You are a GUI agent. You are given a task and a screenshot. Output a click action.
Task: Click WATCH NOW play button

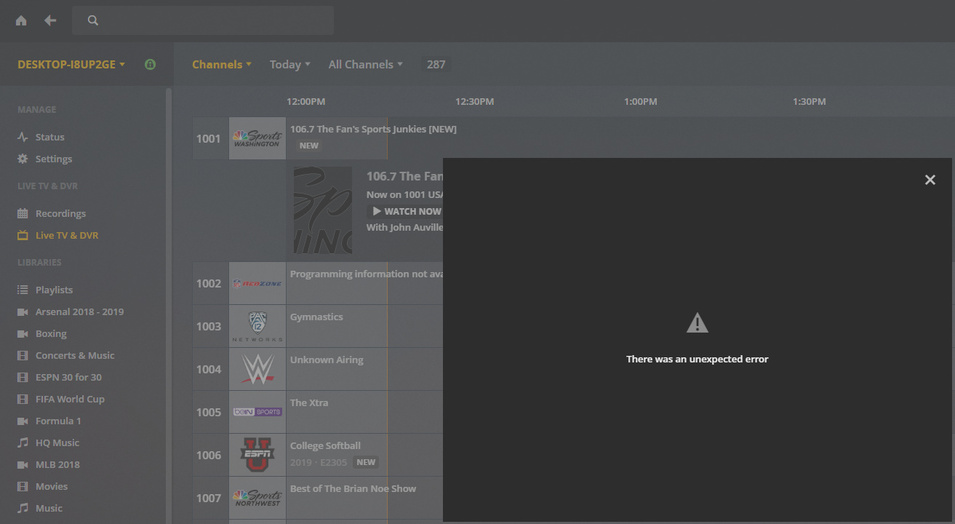[x=406, y=211]
